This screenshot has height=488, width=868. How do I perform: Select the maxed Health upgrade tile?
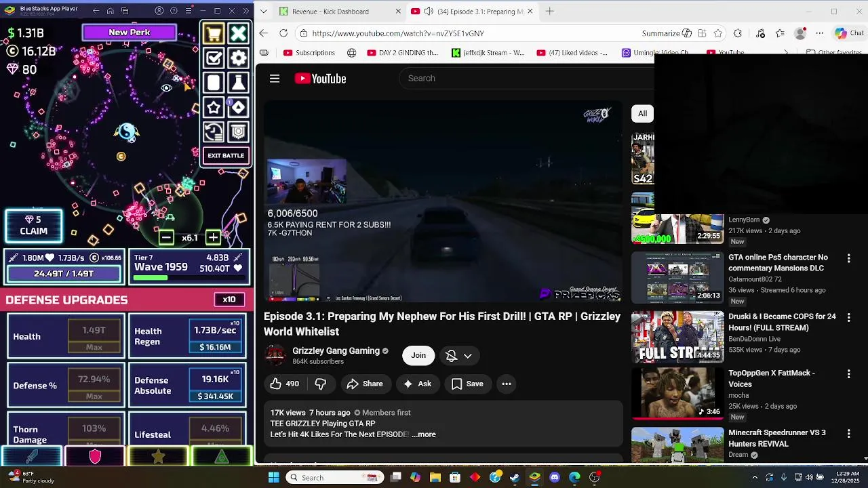pyautogui.click(x=66, y=336)
